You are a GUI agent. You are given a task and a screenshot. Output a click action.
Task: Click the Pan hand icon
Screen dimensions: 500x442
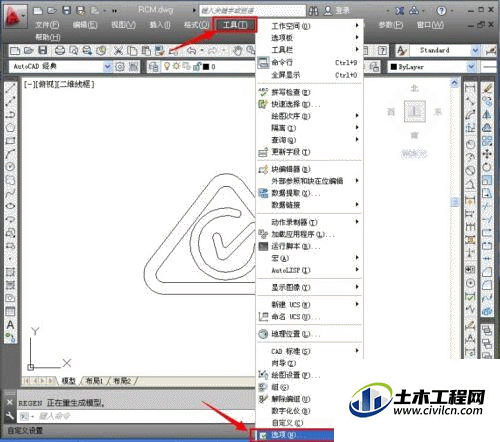click(237, 50)
